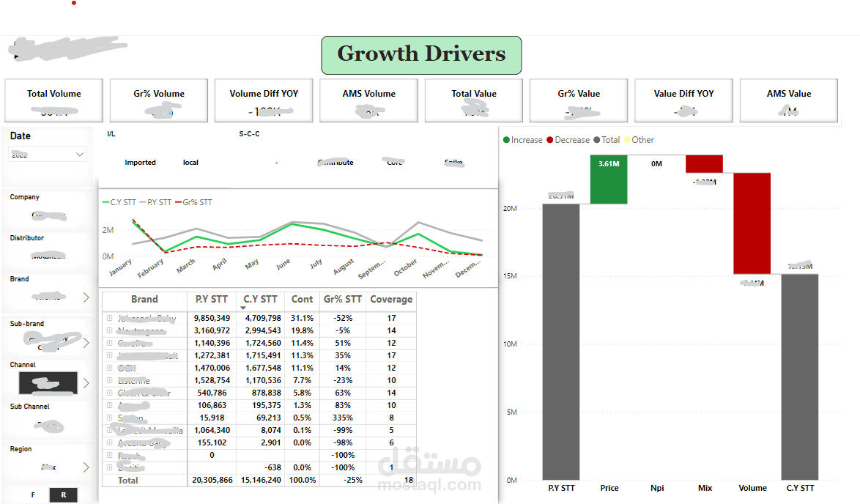The height and width of the screenshot is (504, 860).
Task: Expand the plus icon beside the Listerine row
Action: pyautogui.click(x=108, y=380)
